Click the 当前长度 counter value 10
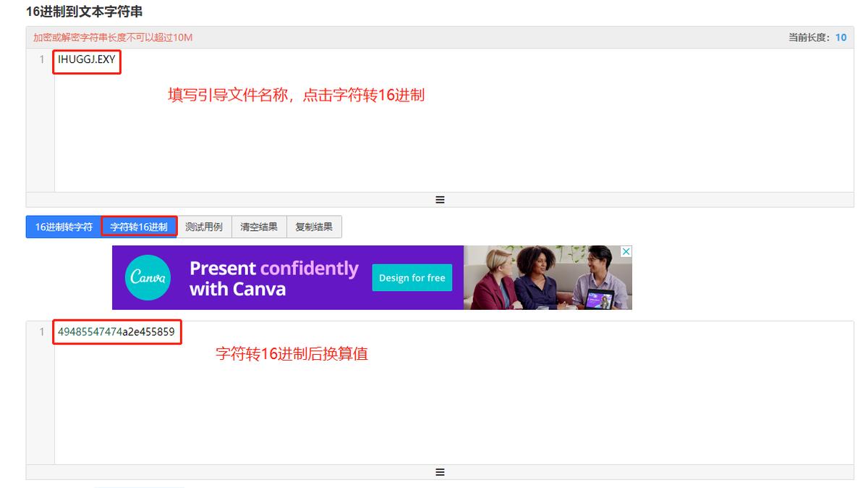This screenshot has height=488, width=868. (x=841, y=38)
